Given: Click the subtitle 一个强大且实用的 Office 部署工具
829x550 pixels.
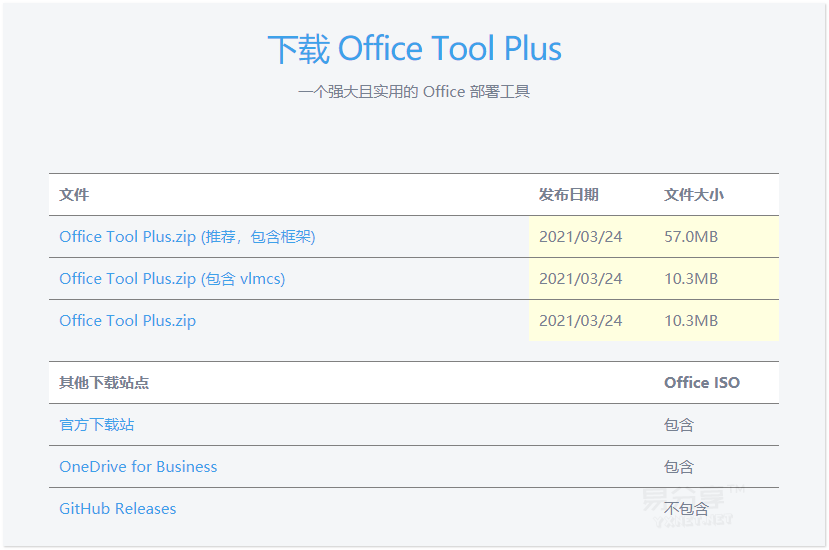Looking at the screenshot, I should click(x=414, y=92).
